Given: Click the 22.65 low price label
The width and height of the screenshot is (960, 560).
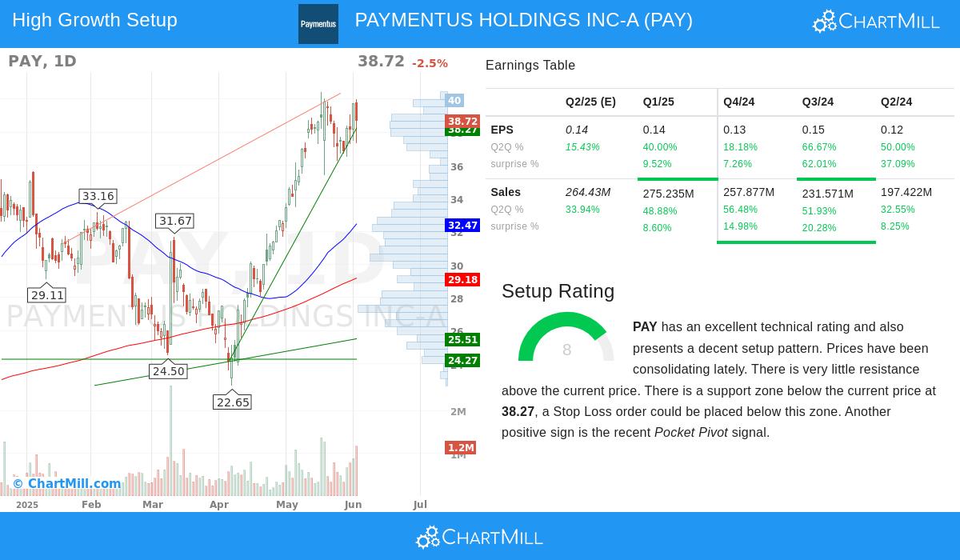Looking at the screenshot, I should (x=233, y=402).
